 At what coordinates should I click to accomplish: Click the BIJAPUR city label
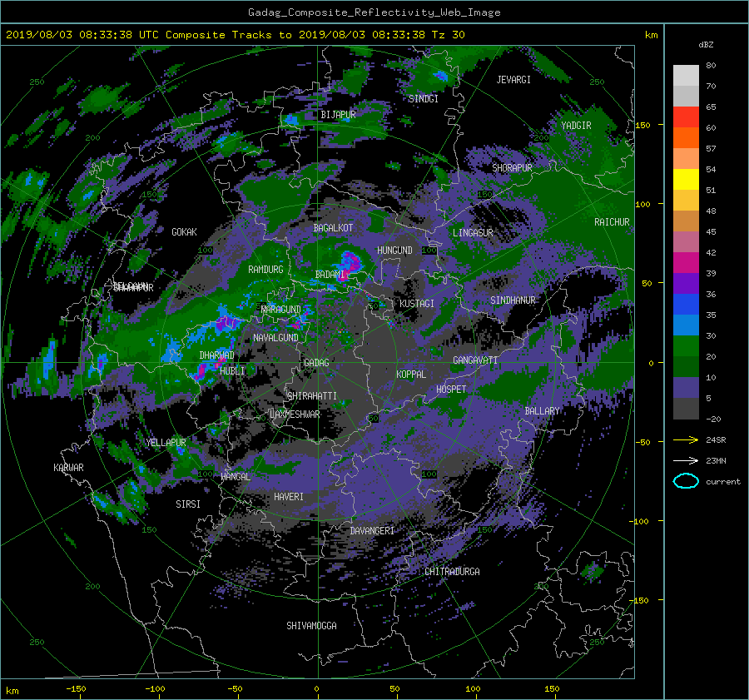tap(338, 115)
